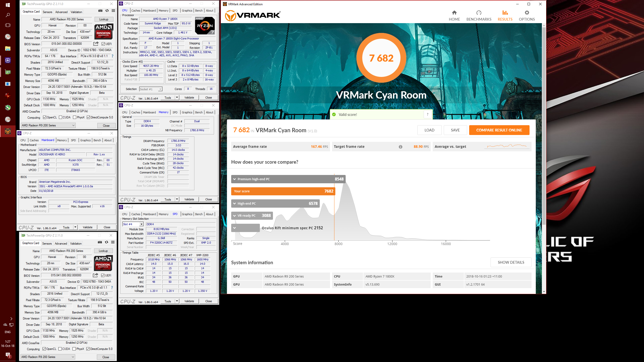
Task: Click Validate in CPU-Z Mainboard window
Action: pos(88,227)
